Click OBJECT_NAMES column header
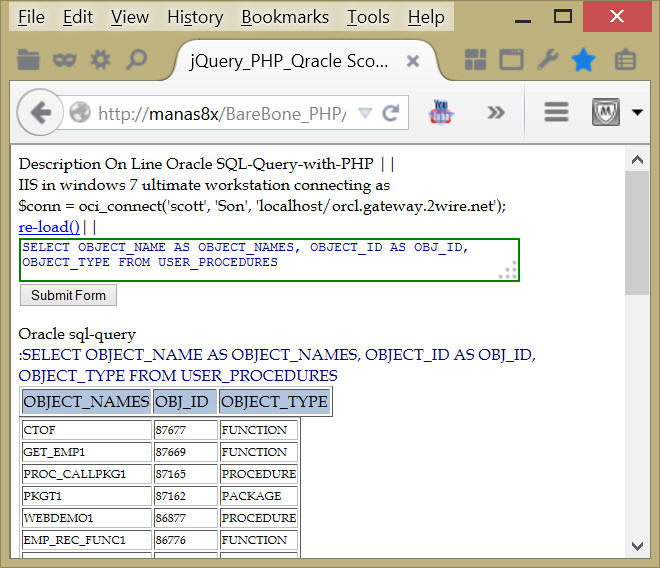The width and height of the screenshot is (660, 568). pyautogui.click(x=86, y=401)
